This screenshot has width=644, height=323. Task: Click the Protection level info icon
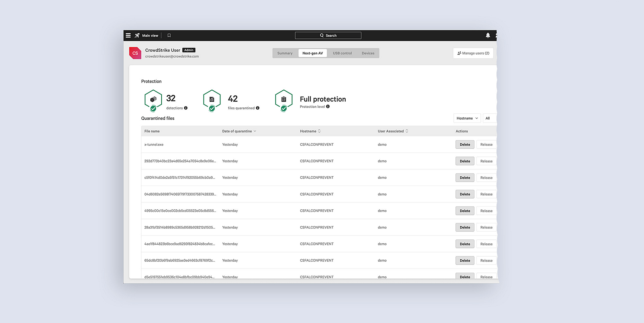pos(328,106)
